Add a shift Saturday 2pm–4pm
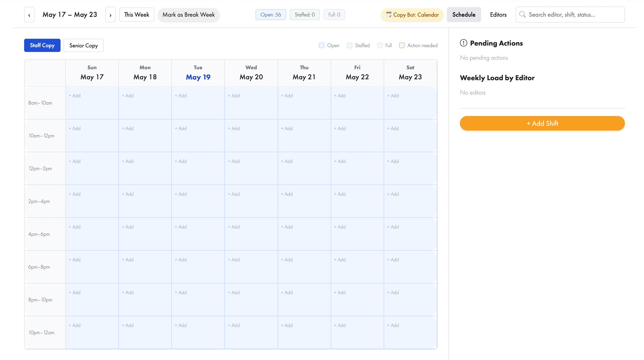 (x=393, y=194)
